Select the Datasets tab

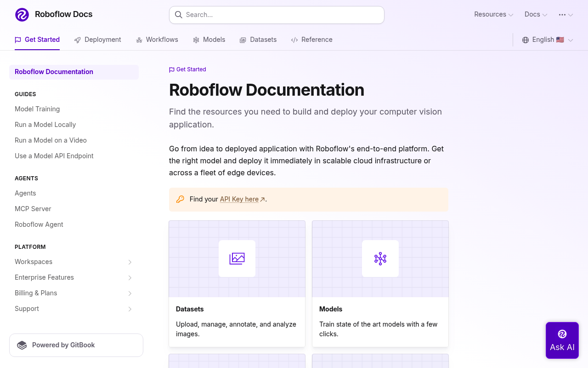258,40
